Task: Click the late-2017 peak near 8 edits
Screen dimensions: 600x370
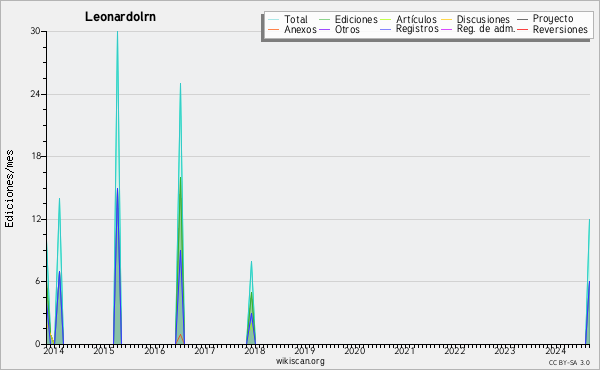Action: tap(251, 262)
